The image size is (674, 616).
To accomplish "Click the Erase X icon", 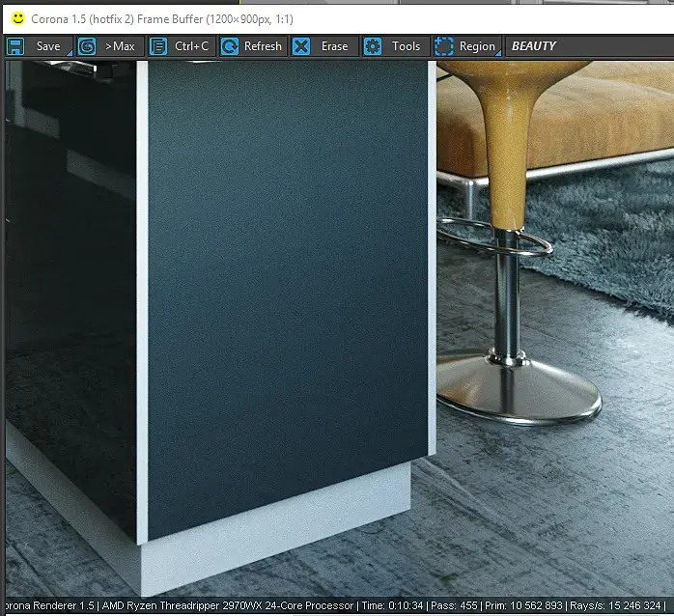I will click(x=301, y=46).
